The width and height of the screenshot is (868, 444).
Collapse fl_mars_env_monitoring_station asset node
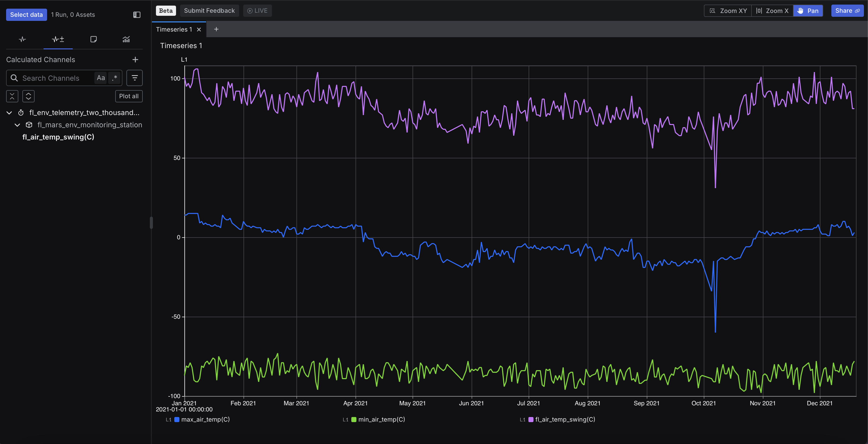point(17,125)
